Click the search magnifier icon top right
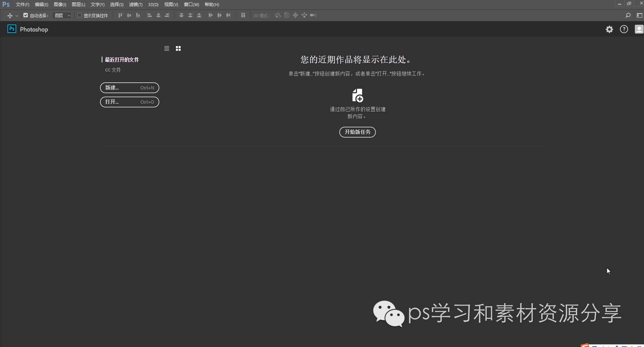The height and width of the screenshot is (347, 644). point(628,15)
